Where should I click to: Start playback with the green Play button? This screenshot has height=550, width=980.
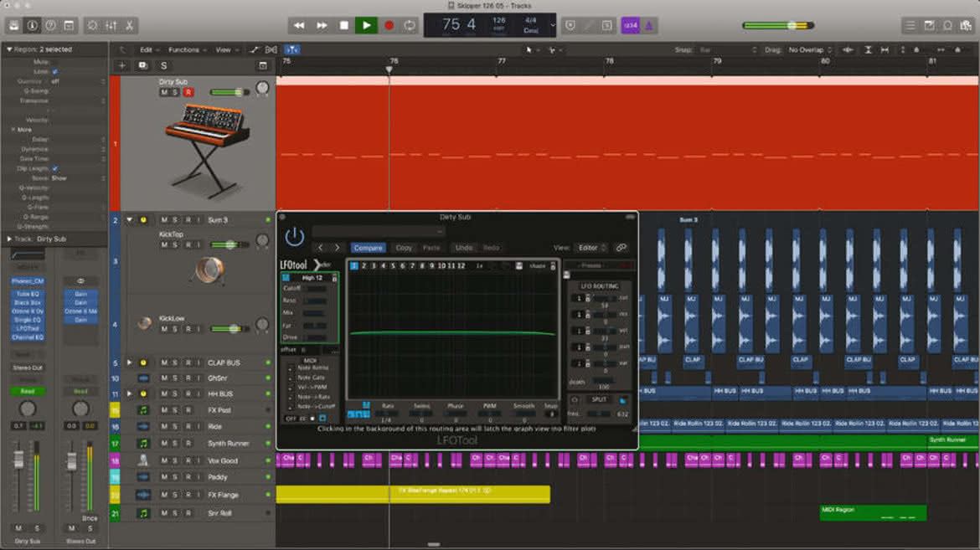click(366, 26)
